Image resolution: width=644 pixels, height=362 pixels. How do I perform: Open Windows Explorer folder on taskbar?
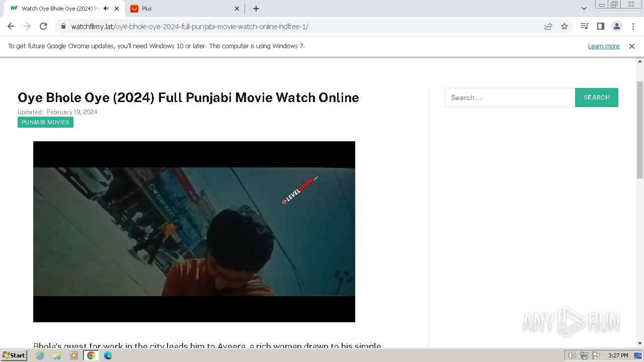57,355
